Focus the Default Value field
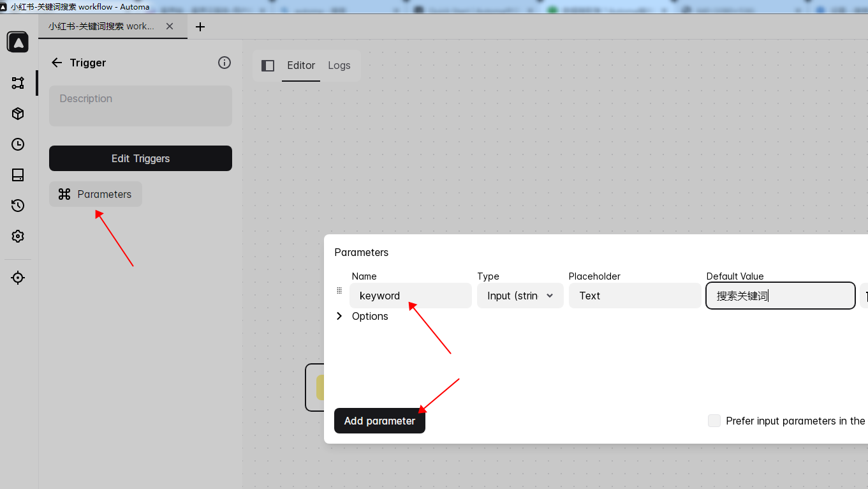 (781, 296)
